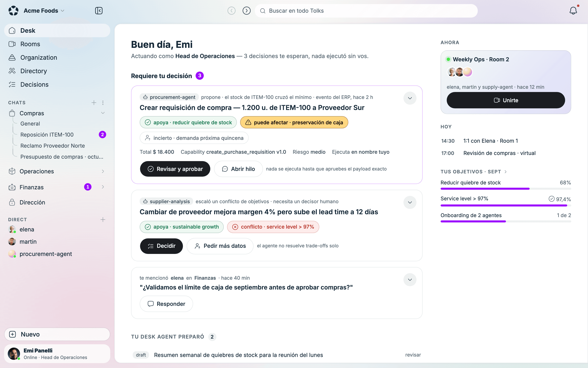Open Tus Objetivos Sept chevron
588x368 pixels.
coord(506,172)
